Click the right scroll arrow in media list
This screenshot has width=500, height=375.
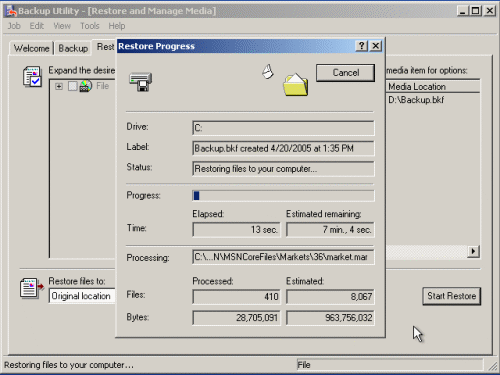(x=473, y=251)
